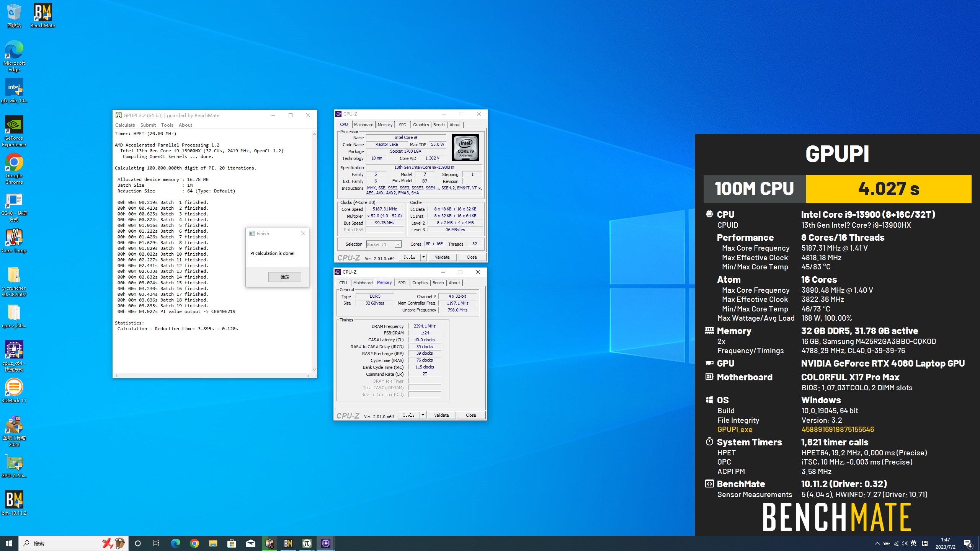Open Graphics tab in top CPU-Z window
This screenshot has height=551, width=980.
[421, 125]
